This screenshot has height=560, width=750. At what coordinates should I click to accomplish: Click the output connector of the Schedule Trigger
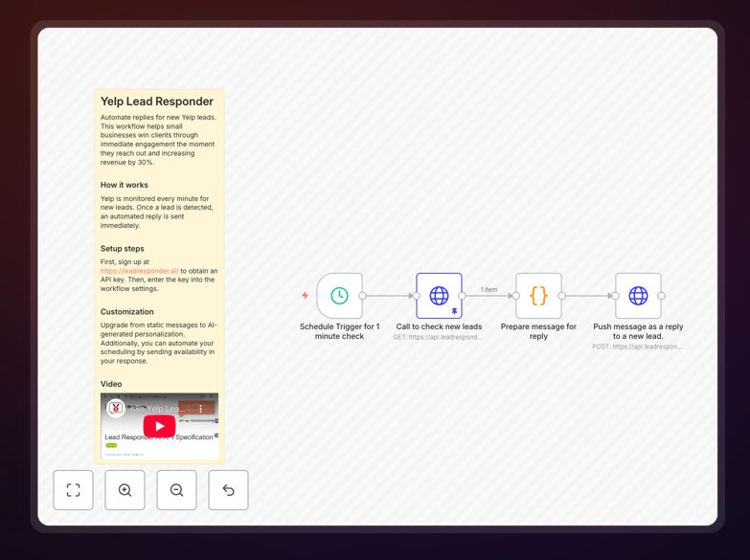click(x=363, y=296)
